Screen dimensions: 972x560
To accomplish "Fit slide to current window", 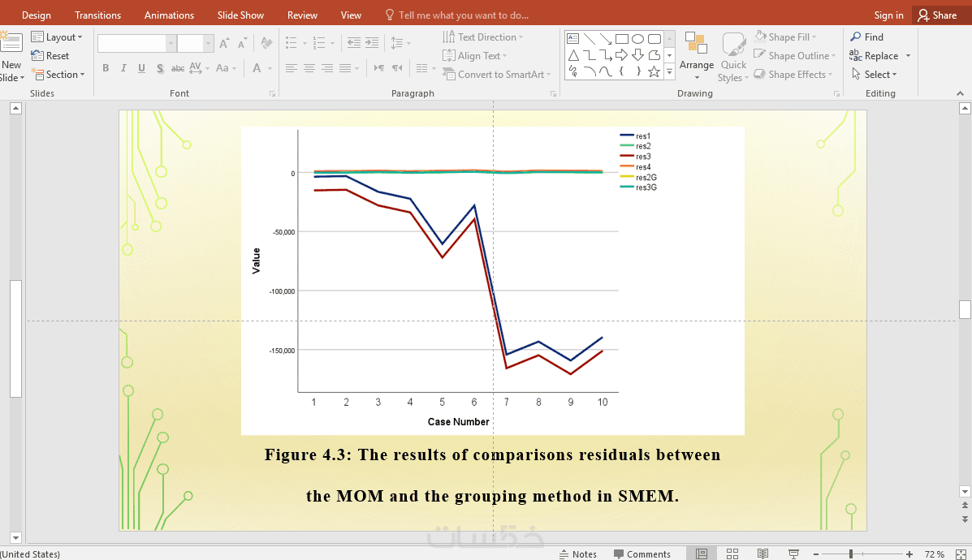I will tap(961, 554).
